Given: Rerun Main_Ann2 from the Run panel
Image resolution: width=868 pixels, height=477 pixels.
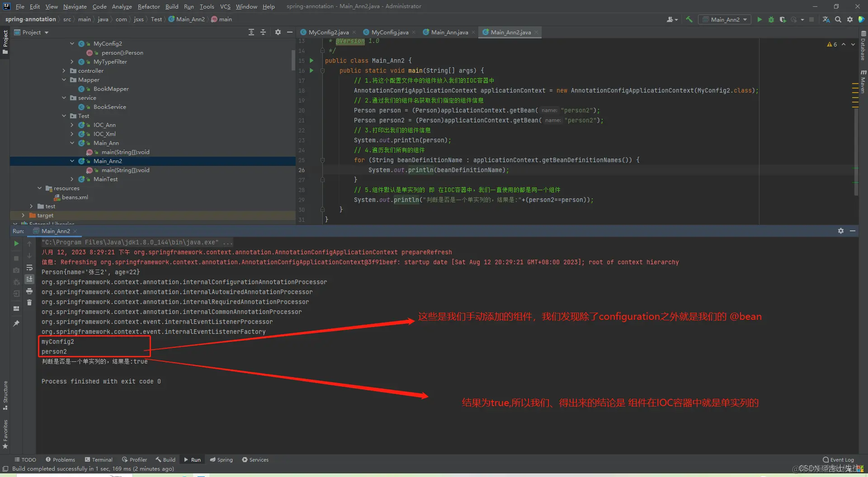Looking at the screenshot, I should coord(16,243).
